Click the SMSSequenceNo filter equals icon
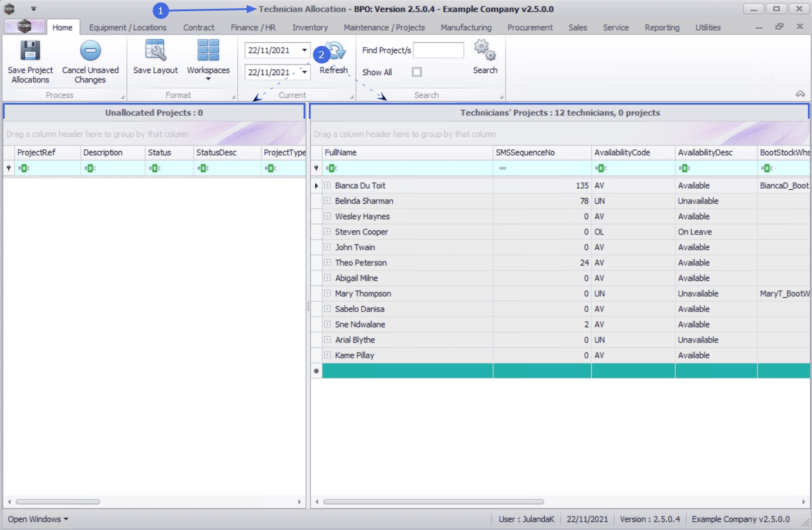The height and width of the screenshot is (530, 812). point(503,168)
